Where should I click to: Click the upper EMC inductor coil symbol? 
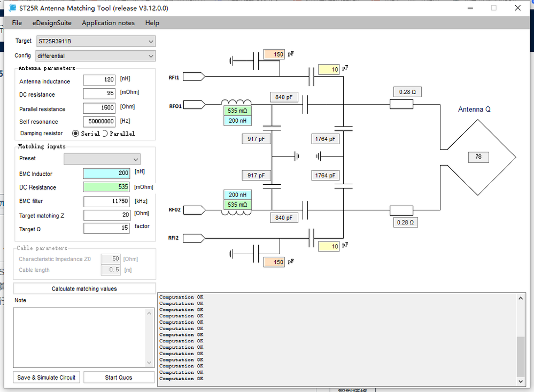236,102
